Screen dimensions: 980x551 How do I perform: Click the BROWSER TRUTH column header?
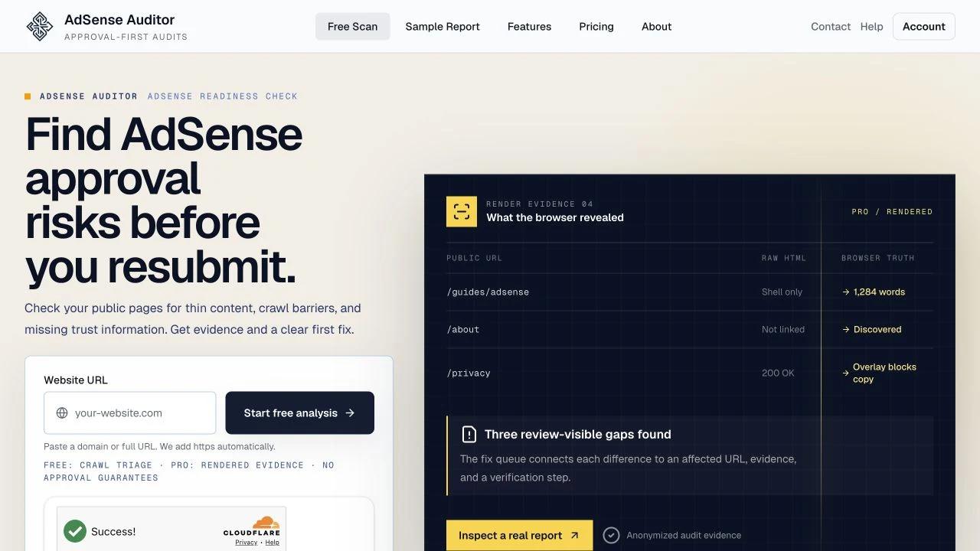(x=878, y=259)
